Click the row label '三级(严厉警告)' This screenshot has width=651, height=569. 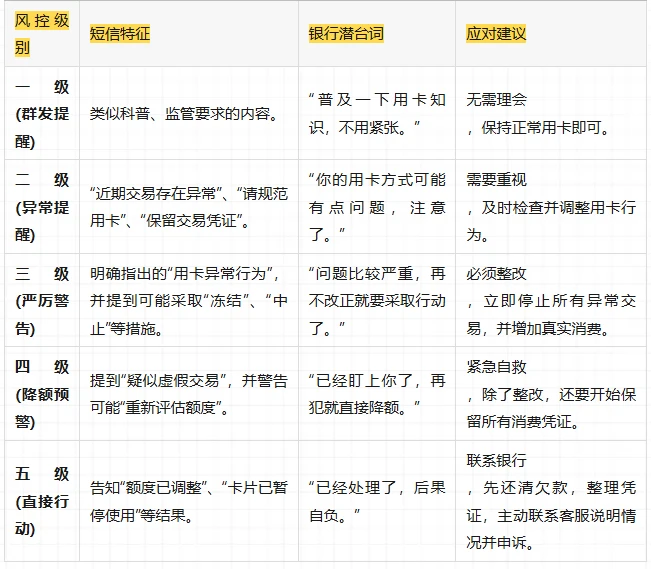(x=42, y=300)
